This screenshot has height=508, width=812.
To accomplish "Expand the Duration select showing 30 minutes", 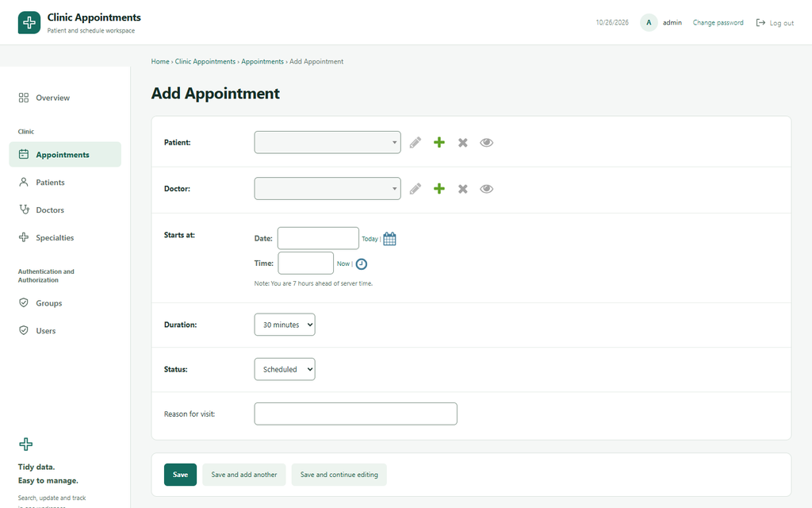I will point(285,325).
